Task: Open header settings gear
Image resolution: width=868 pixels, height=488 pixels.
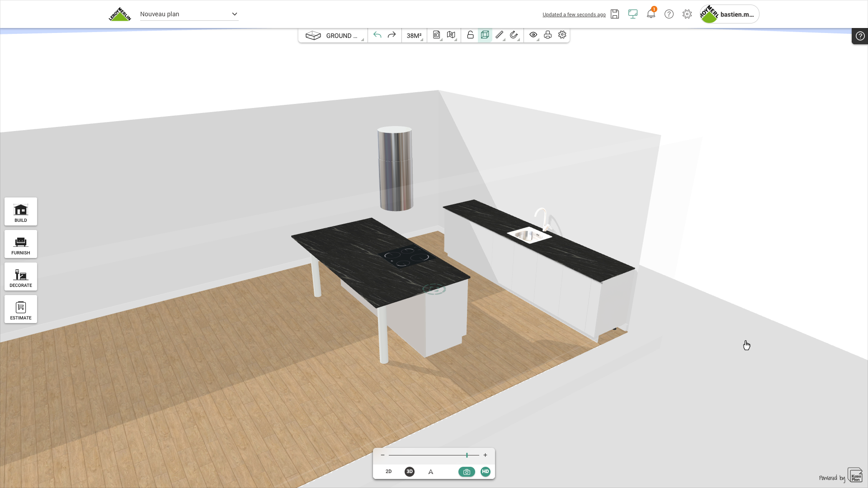Action: point(687,14)
